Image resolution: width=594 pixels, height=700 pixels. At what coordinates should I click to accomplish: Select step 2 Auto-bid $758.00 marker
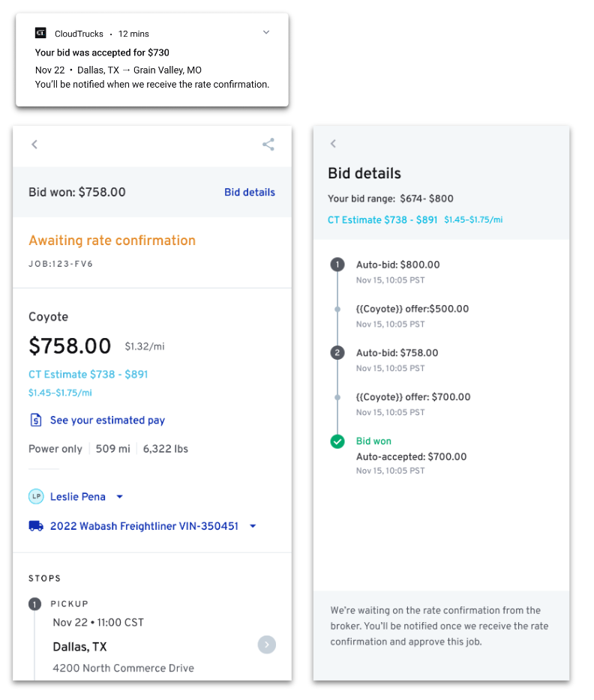pyautogui.click(x=337, y=353)
